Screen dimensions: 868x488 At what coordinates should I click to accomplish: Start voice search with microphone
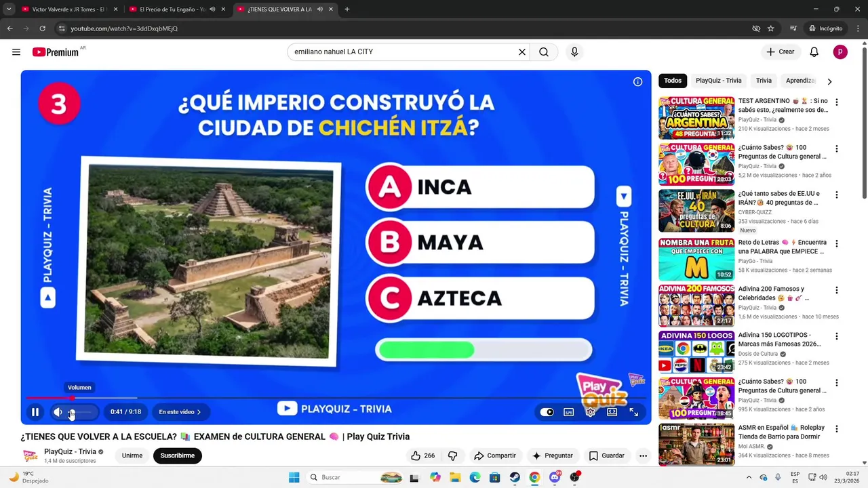coord(574,52)
